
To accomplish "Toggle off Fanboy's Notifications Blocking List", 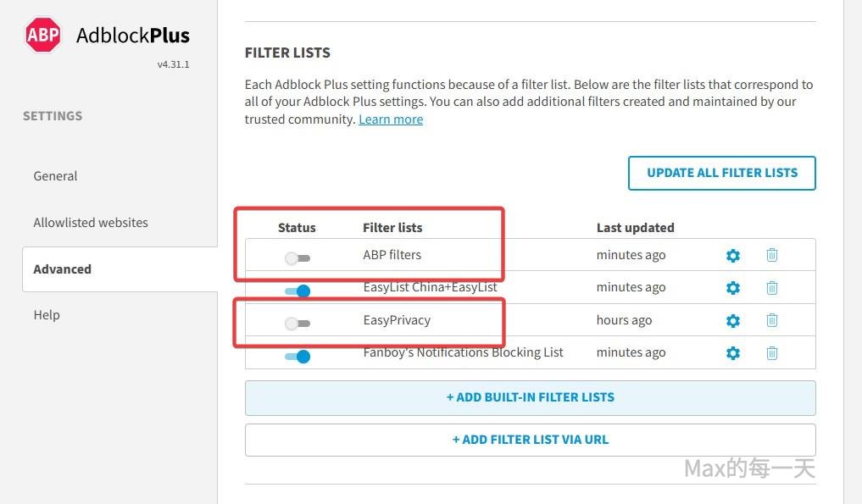I will (x=298, y=357).
